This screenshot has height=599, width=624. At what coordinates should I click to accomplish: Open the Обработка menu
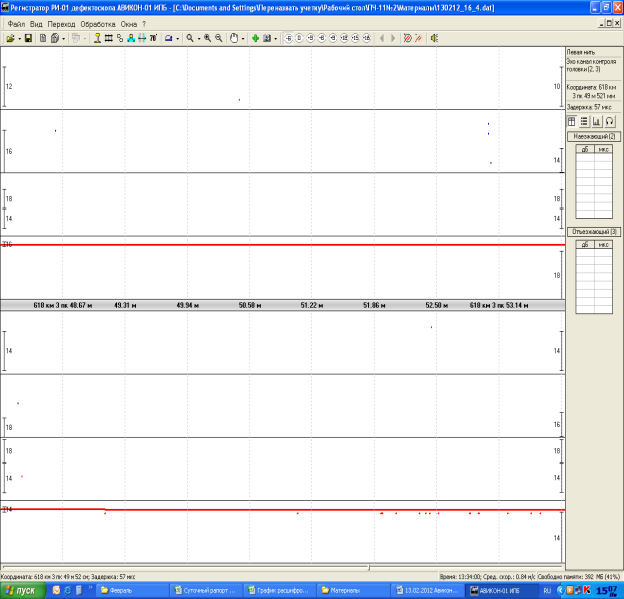[x=98, y=23]
